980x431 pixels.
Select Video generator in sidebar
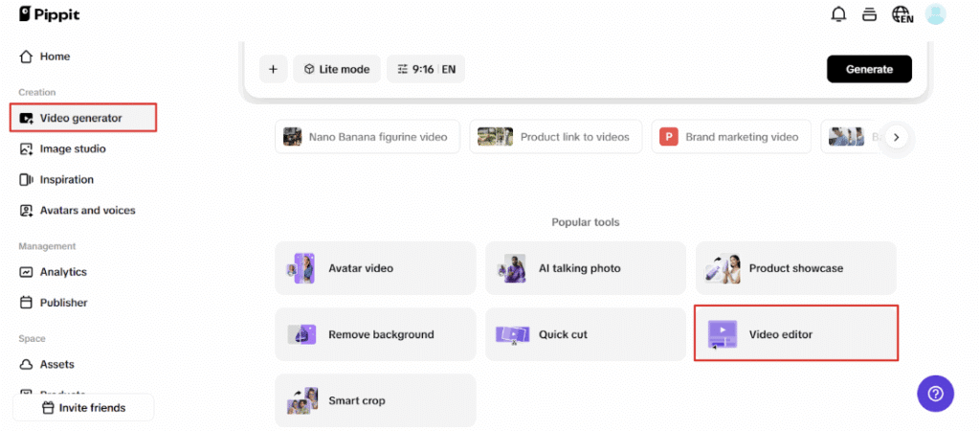coord(83,118)
